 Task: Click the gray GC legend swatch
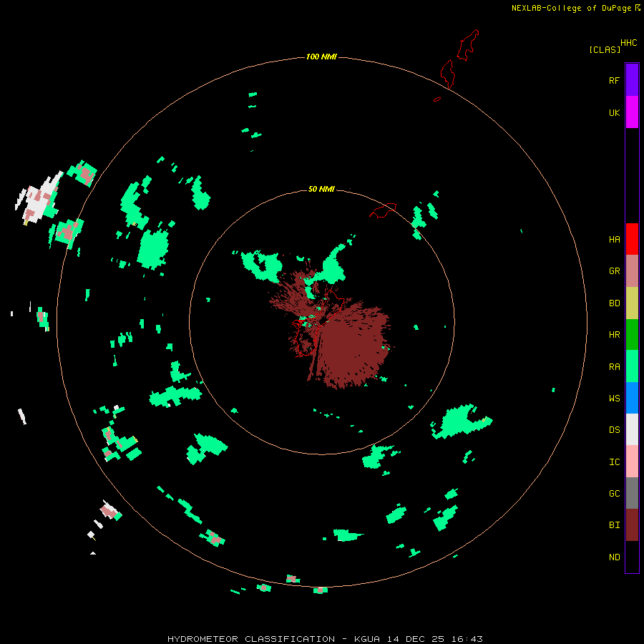[632, 493]
